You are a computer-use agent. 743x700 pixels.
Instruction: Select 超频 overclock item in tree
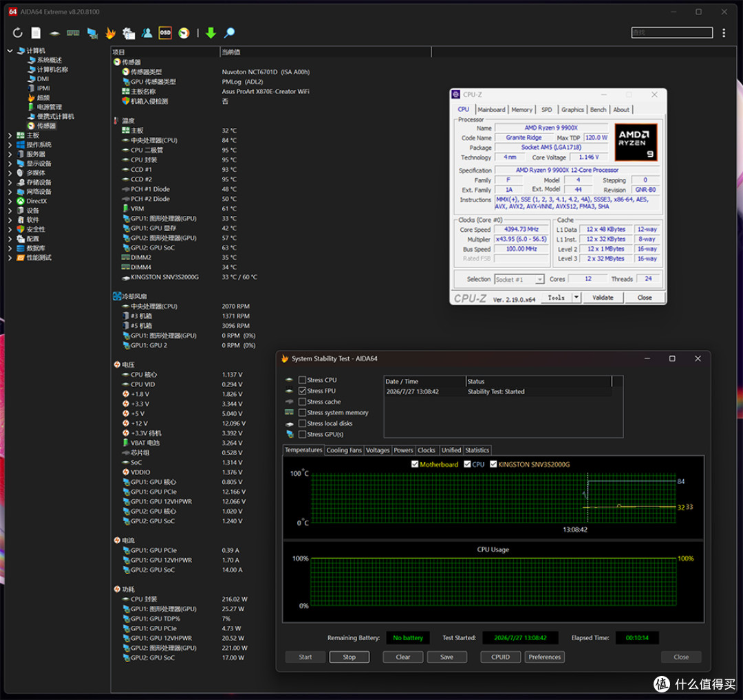pyautogui.click(x=43, y=98)
